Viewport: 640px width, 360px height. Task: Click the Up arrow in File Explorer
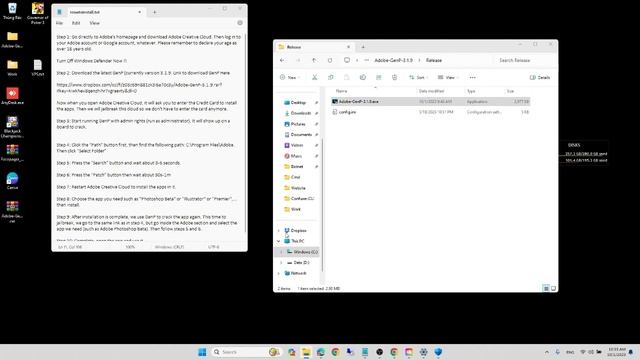(x=314, y=60)
